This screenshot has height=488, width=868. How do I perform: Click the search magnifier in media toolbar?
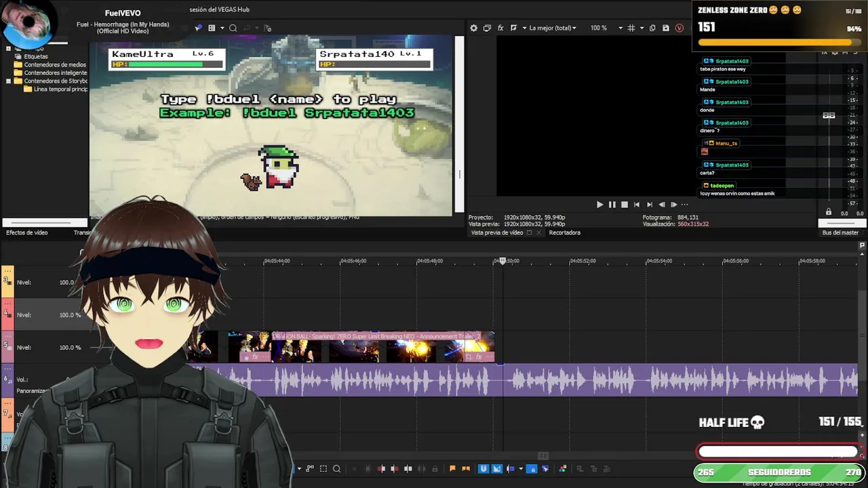(x=233, y=28)
